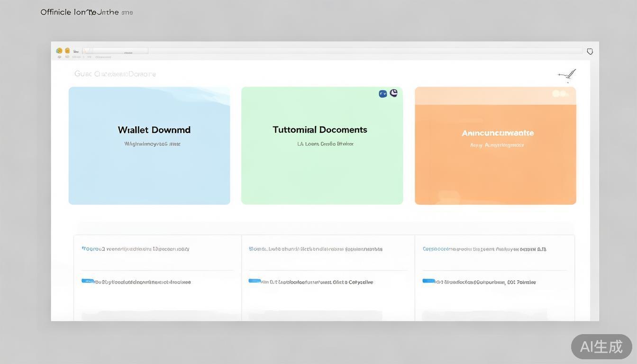Open the Tutorial Documents card
637x364 pixels.
pos(322,146)
